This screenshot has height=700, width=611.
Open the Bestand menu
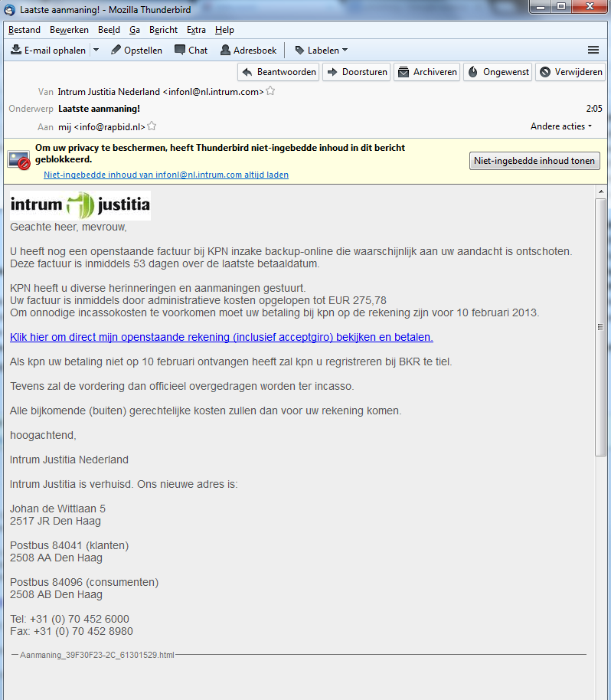click(x=25, y=30)
